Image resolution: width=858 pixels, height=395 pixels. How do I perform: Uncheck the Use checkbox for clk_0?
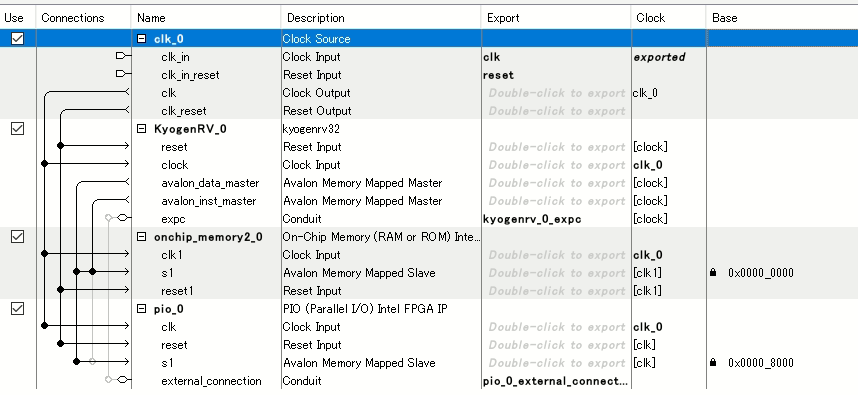pyautogui.click(x=18, y=39)
